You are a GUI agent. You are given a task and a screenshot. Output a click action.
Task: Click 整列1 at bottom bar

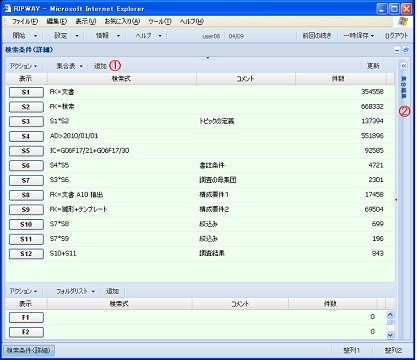point(351,350)
